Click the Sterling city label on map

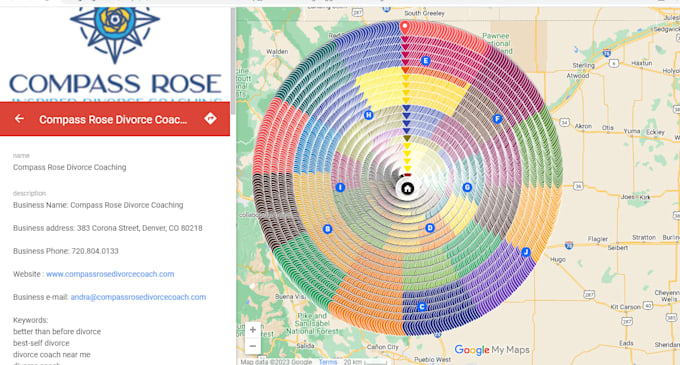click(583, 65)
